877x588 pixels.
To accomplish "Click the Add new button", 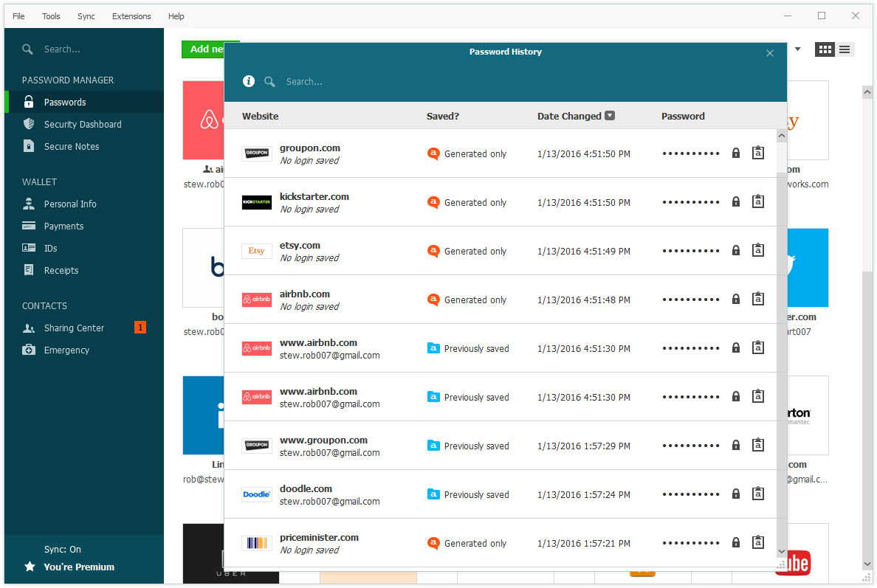I will (x=204, y=49).
